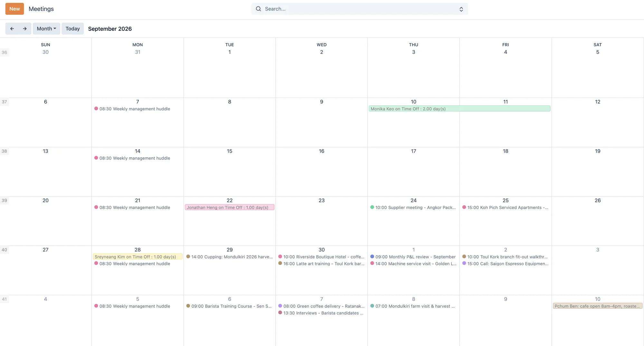Open 14:00 Machine service visit event
This screenshot has height=346, width=644.
pos(413,264)
